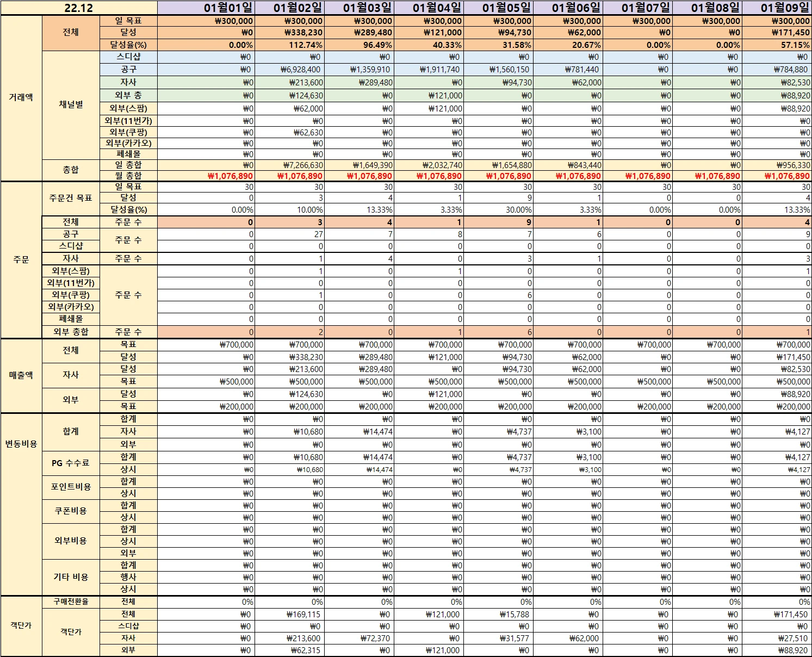Select the 외부 총합 row label

pyautogui.click(x=71, y=332)
